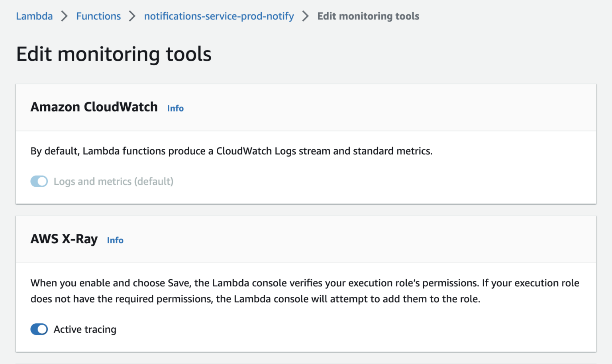Open Info next to Amazon CloudWatch
This screenshot has width=612, height=364.
(x=175, y=108)
